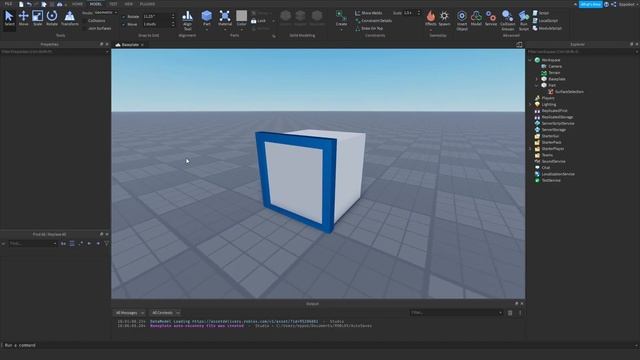Insert a new Script
This screenshot has width=640, height=360.
tap(541, 13)
